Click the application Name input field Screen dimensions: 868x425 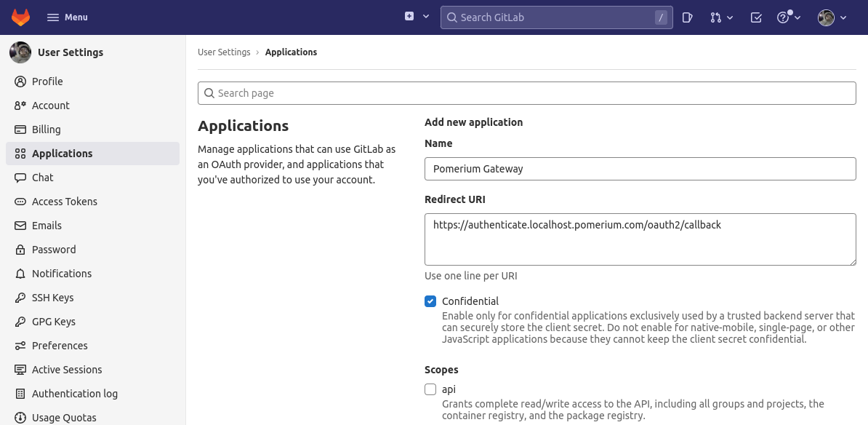tap(640, 168)
